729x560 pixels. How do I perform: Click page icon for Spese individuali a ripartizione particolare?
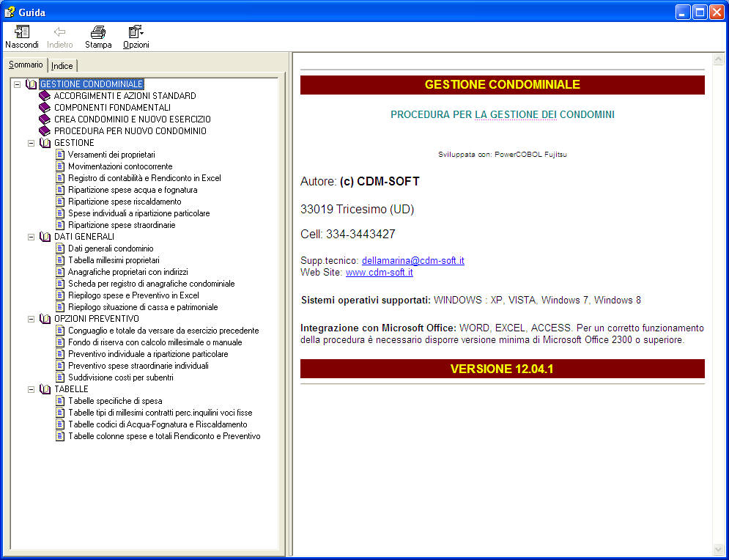coord(60,213)
